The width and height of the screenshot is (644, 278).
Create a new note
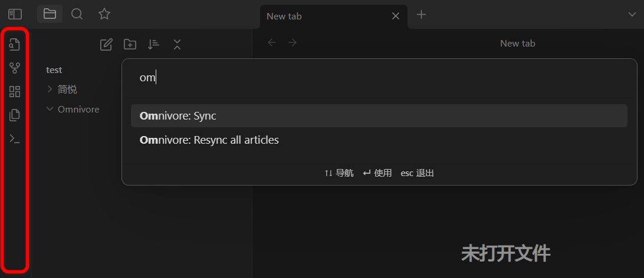point(106,44)
